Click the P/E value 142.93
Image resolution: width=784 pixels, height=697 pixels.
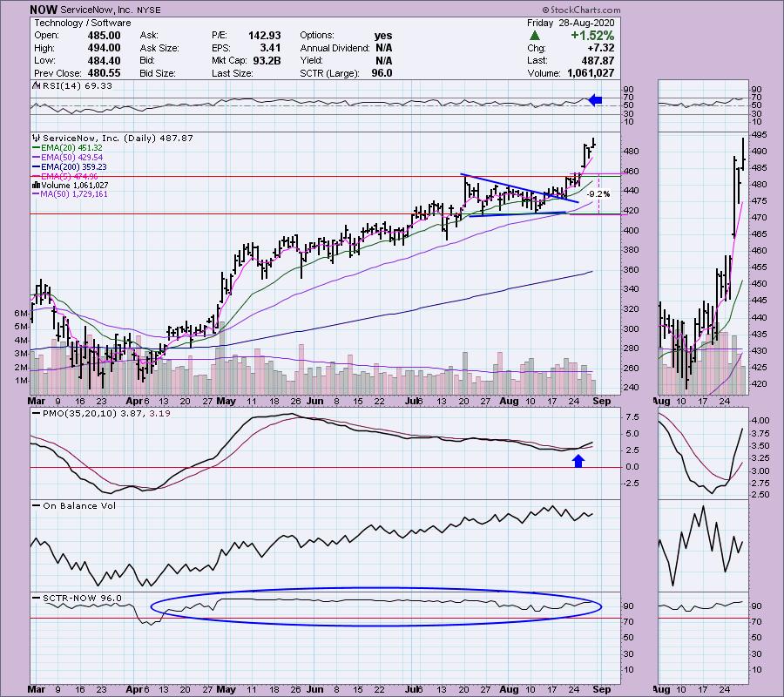pyautogui.click(x=265, y=36)
